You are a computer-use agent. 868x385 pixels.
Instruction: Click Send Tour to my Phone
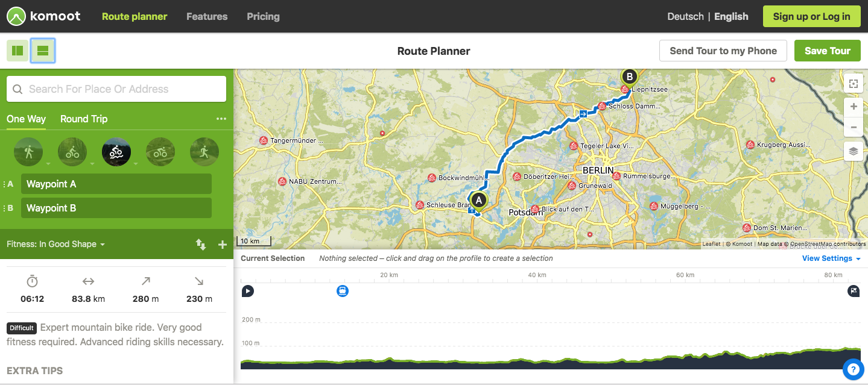click(723, 51)
